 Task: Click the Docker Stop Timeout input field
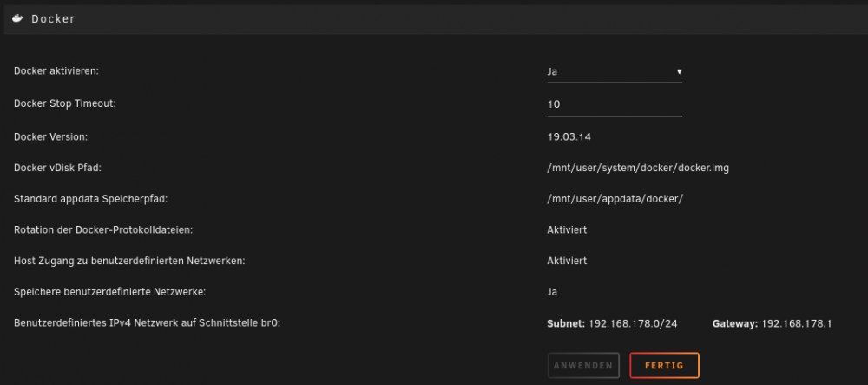pyautogui.click(x=615, y=104)
